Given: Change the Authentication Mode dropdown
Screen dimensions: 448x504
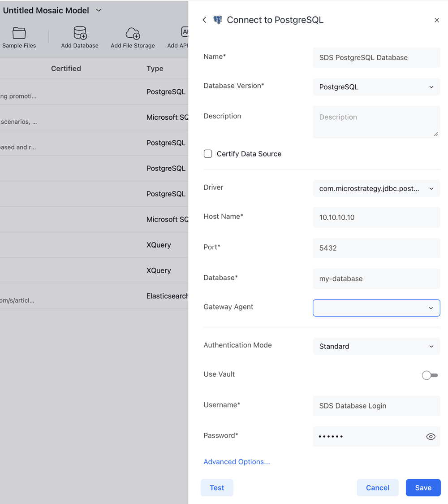Looking at the screenshot, I should pyautogui.click(x=376, y=346).
